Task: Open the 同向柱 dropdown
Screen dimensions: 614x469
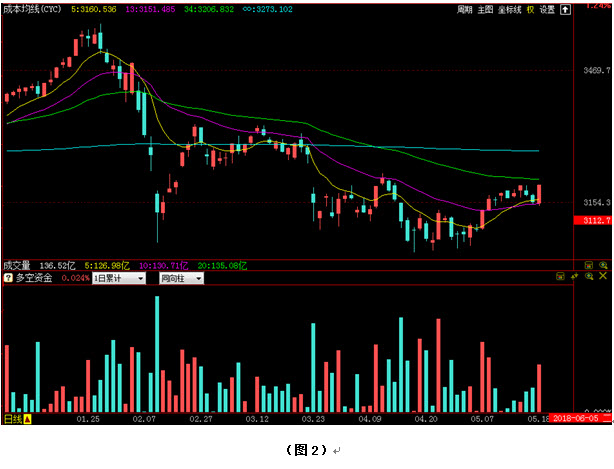Action: point(180,278)
